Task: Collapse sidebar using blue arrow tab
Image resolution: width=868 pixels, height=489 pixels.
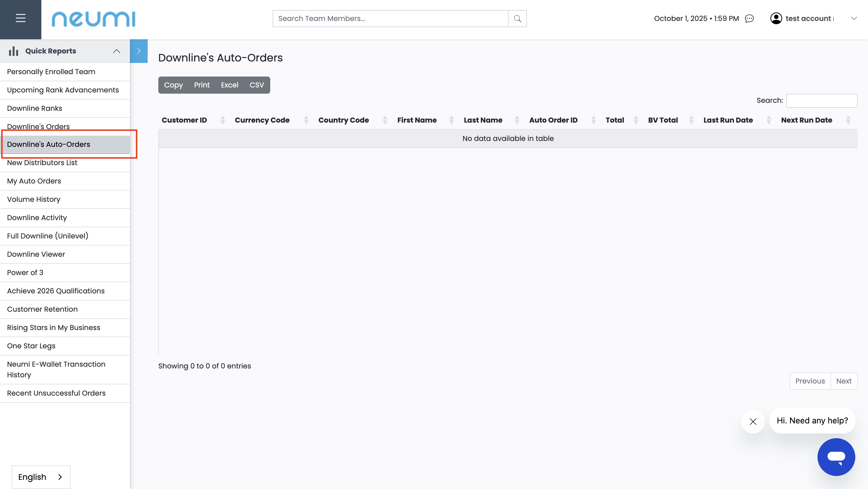Action: pos(139,51)
